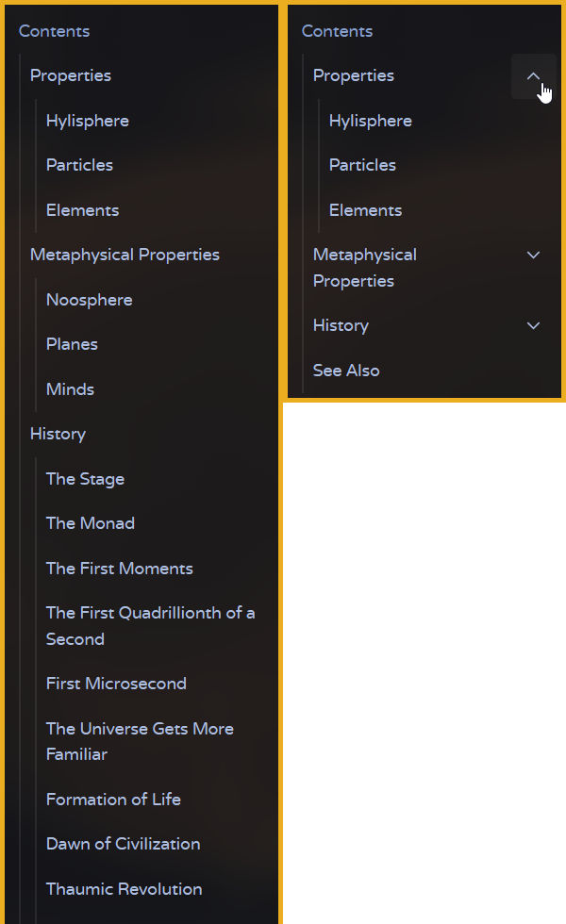
Task: Collapse the Properties section chevron
Action: point(533,76)
